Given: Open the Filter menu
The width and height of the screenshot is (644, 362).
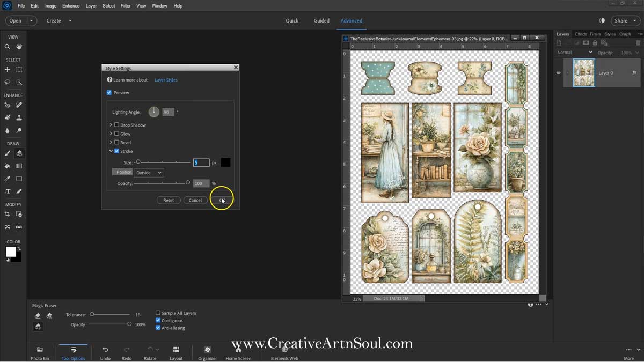Looking at the screenshot, I should (126, 6).
